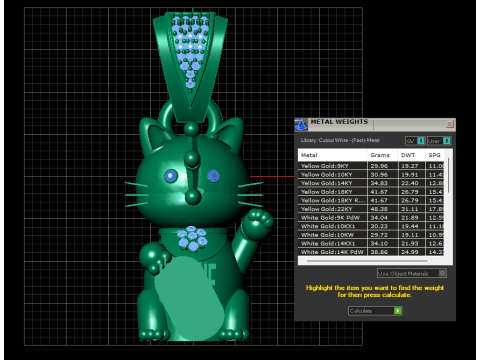Select the Yellow Gold:14KY row

pos(371,183)
